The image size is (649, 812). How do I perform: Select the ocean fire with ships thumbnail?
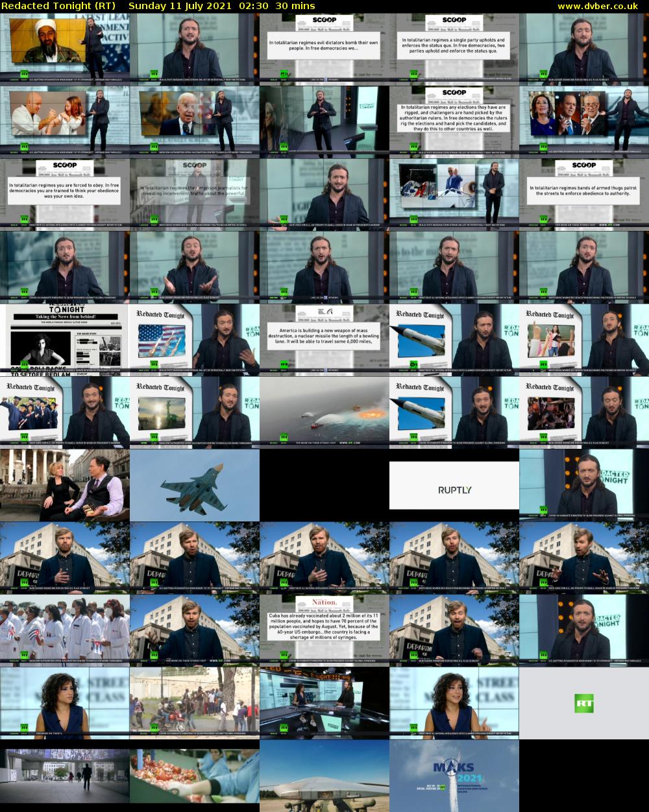[324, 412]
